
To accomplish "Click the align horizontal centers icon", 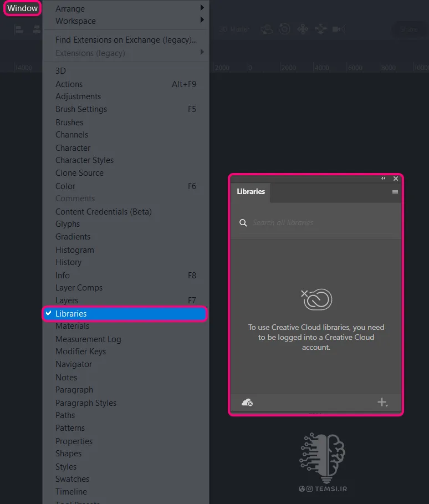I will 37,29.
